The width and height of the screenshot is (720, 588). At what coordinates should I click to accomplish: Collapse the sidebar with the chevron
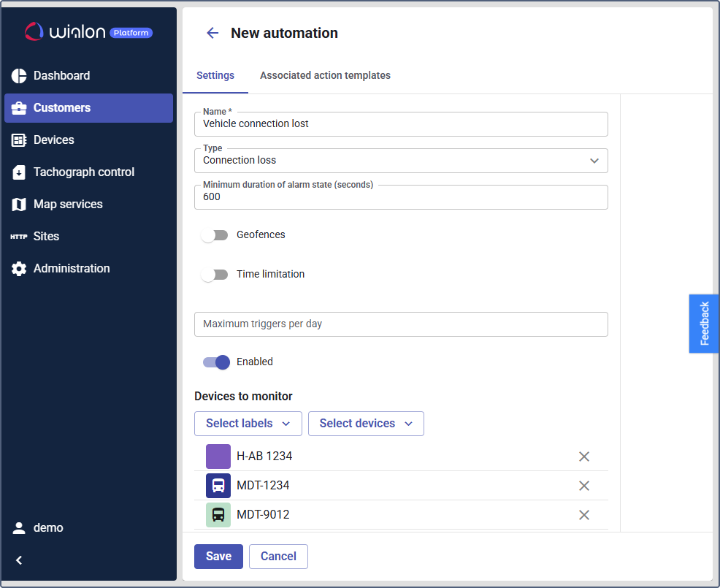(x=20, y=560)
